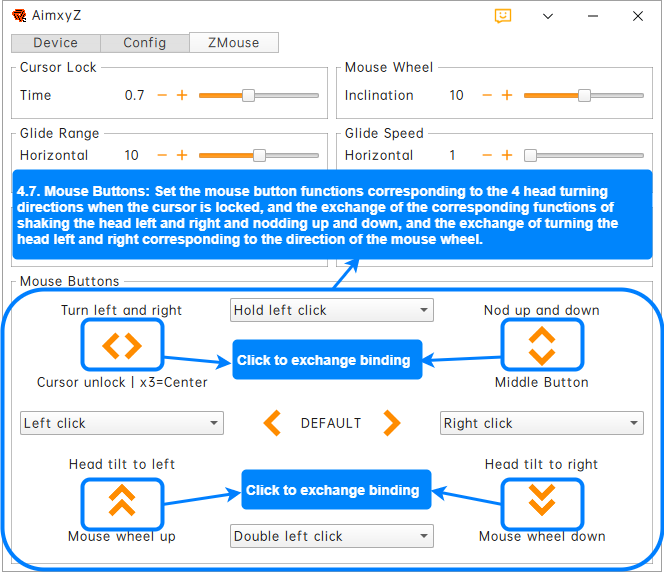Expand the Left click dropdown
The width and height of the screenshot is (664, 573).
coord(121,423)
